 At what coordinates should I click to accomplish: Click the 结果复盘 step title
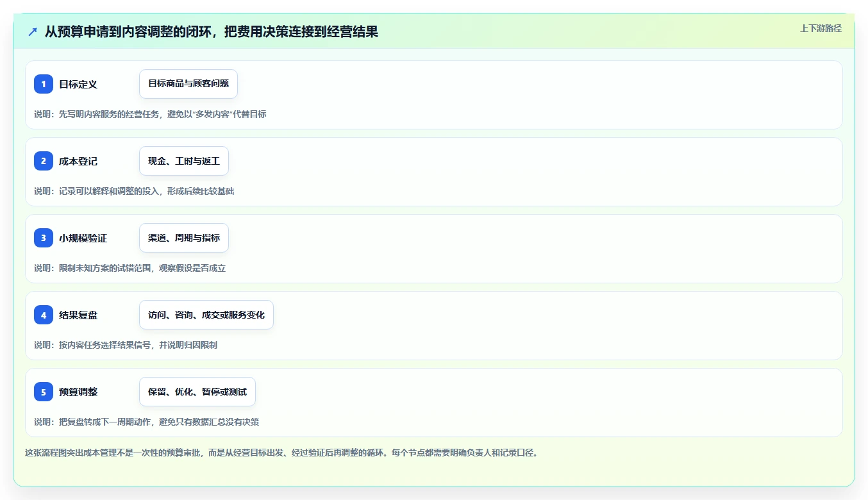click(78, 315)
